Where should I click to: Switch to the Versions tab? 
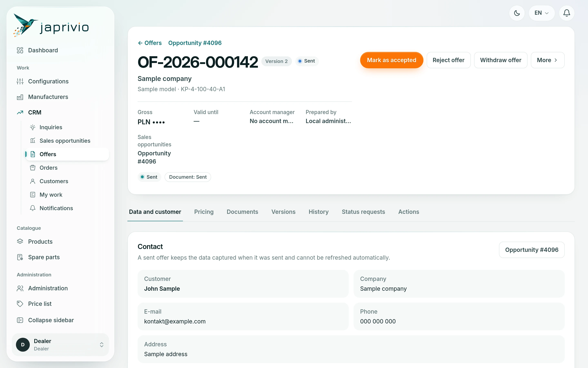283,212
